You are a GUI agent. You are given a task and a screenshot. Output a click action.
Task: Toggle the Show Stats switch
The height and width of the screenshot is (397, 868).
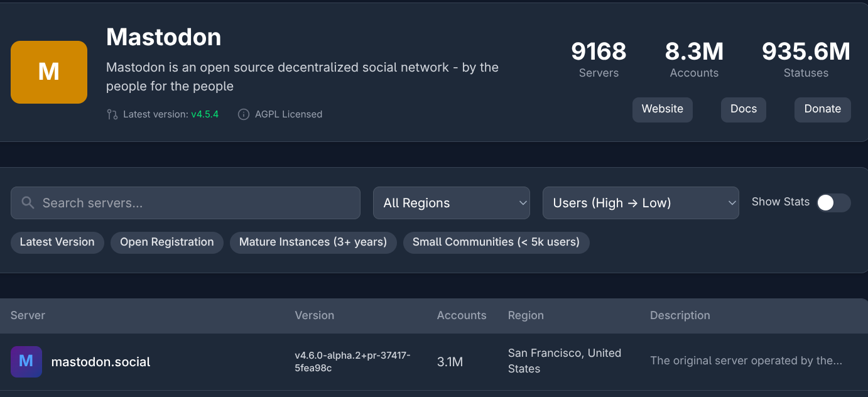(x=833, y=203)
